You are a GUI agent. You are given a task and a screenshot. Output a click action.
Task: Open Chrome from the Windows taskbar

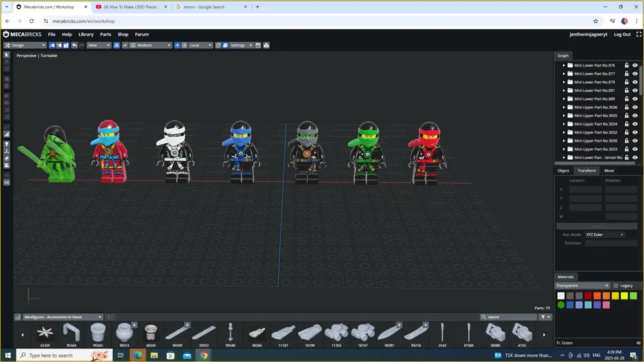[x=204, y=355]
